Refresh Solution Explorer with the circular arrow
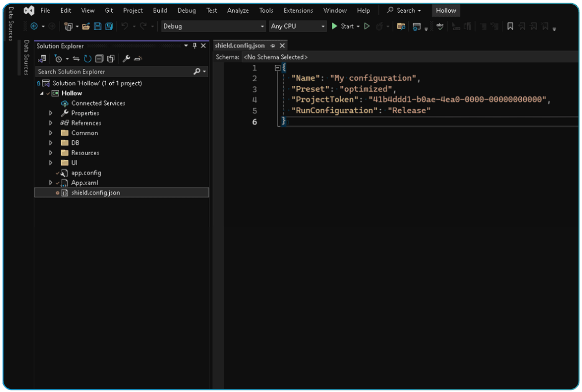 pyautogui.click(x=87, y=59)
